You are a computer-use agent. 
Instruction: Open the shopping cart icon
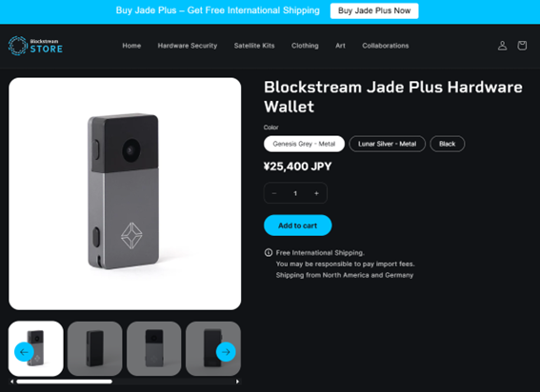pyautogui.click(x=522, y=46)
